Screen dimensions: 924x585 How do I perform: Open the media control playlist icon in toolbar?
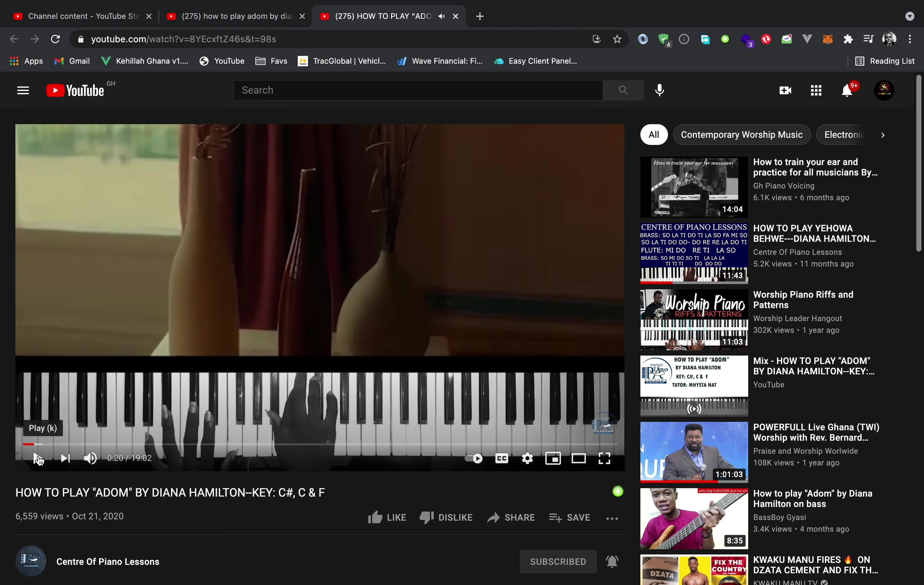pyautogui.click(x=868, y=39)
